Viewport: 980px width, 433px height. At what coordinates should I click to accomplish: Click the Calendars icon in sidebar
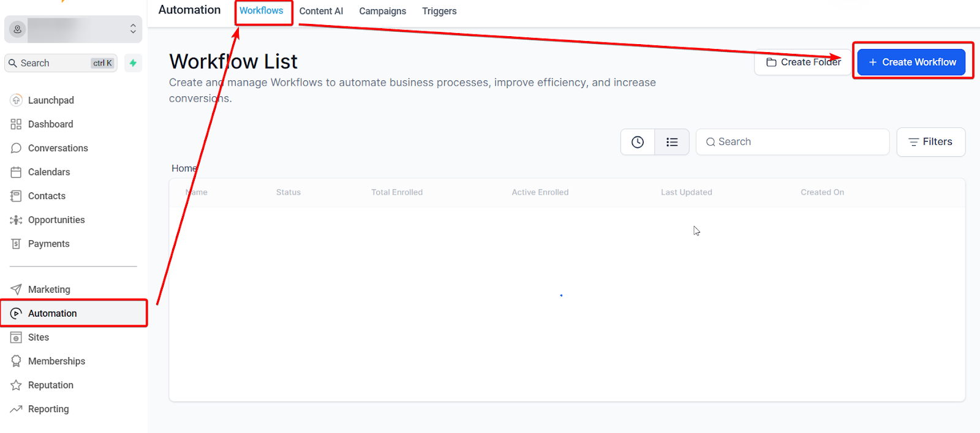coord(16,172)
